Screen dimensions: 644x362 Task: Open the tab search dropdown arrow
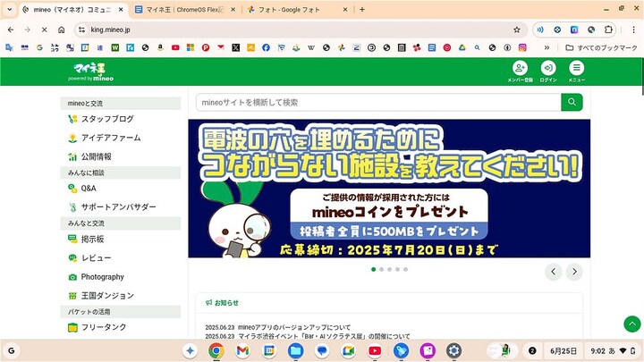pos(10,9)
